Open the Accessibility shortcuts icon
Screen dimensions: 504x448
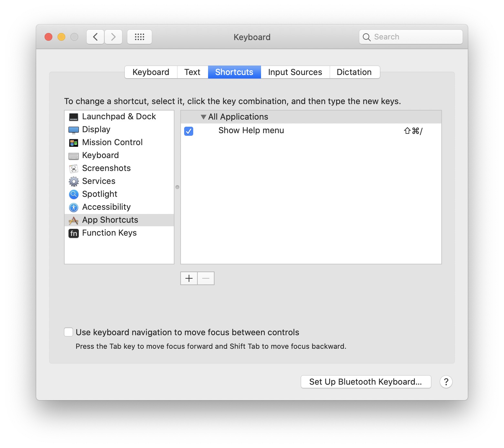click(74, 207)
